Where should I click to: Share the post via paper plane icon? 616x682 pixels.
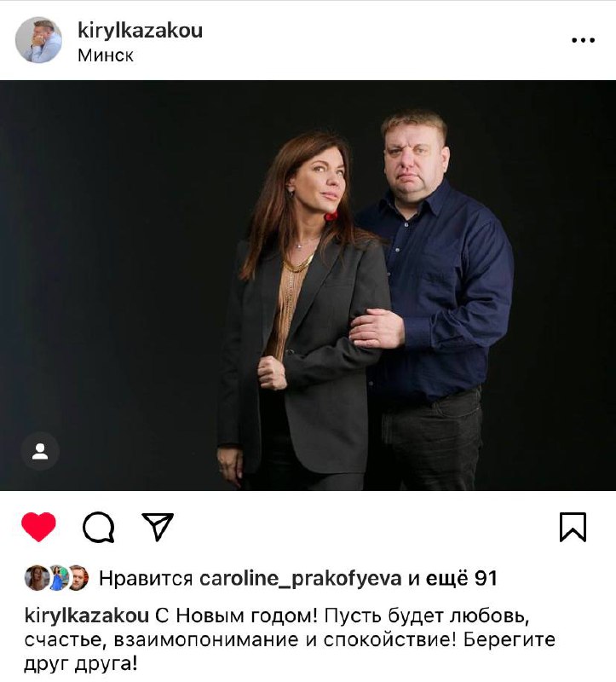[158, 526]
